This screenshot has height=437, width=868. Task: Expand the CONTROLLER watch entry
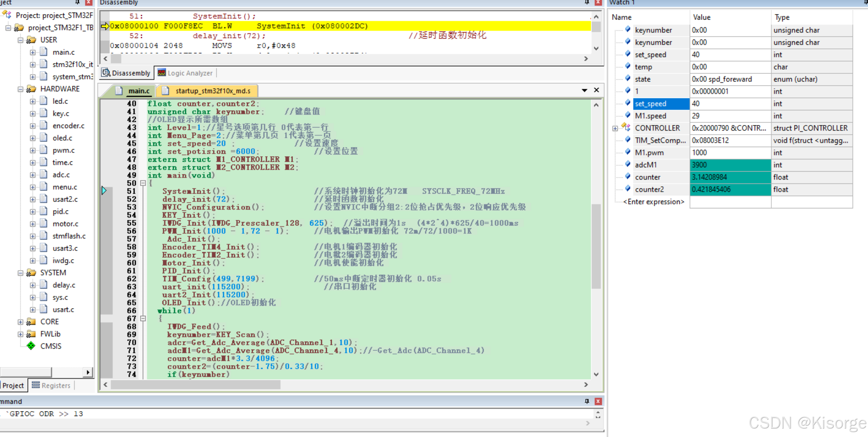(x=615, y=129)
